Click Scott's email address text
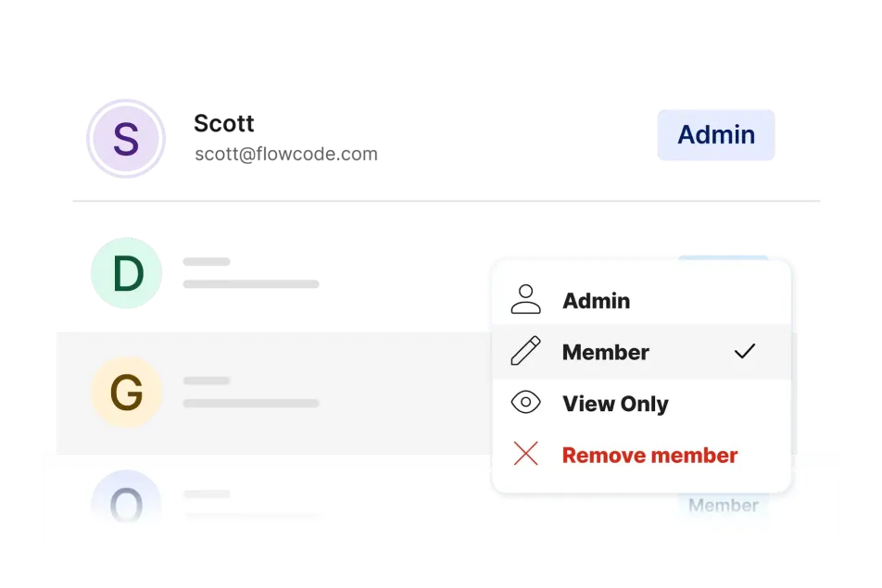Image resolution: width=882 pixels, height=588 pixels. tap(285, 155)
